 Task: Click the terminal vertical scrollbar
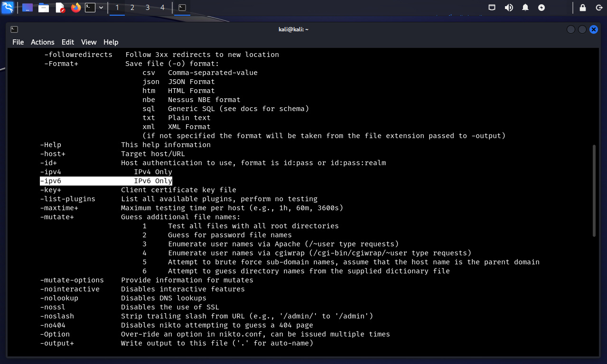coord(594,191)
